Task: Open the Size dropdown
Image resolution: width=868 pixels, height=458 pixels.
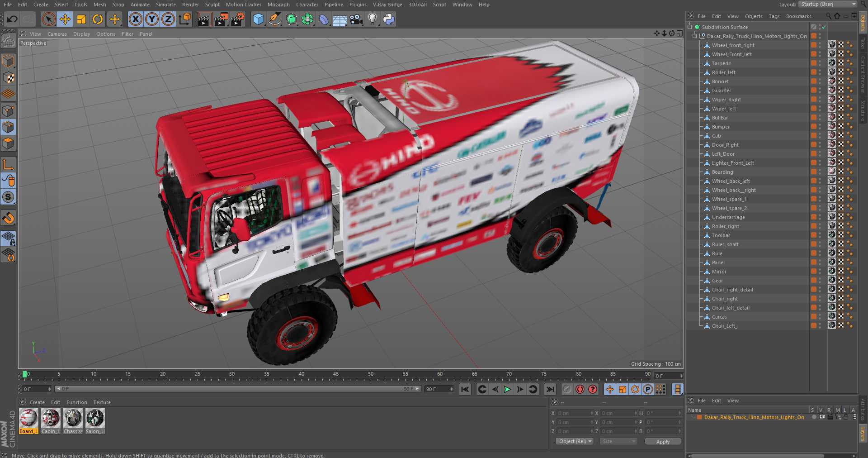Action: pyautogui.click(x=618, y=441)
